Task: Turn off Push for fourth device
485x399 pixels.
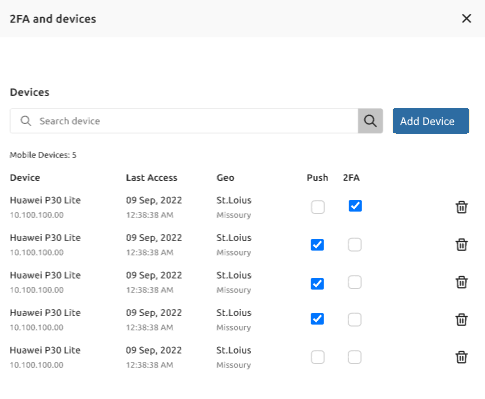Action: [317, 319]
